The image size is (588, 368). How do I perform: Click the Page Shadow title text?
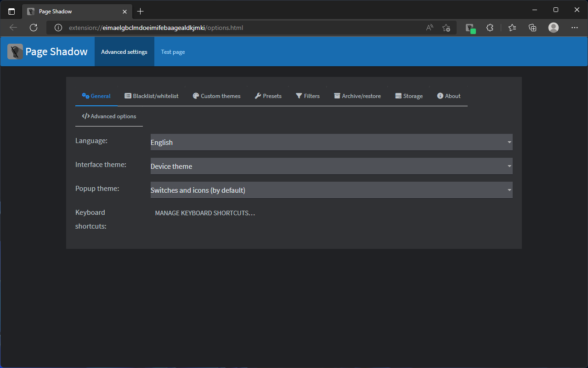(x=57, y=52)
